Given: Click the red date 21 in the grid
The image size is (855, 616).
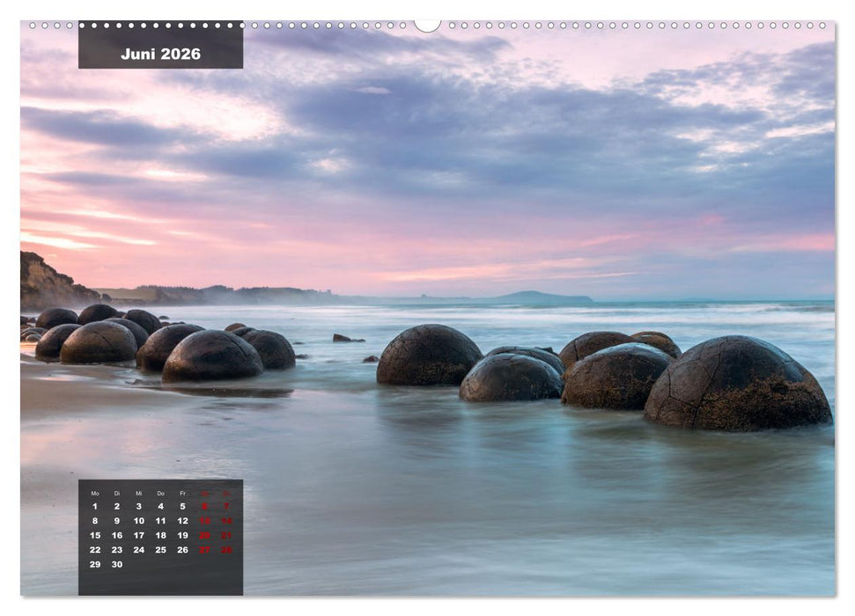Looking at the screenshot, I should click(x=225, y=534).
